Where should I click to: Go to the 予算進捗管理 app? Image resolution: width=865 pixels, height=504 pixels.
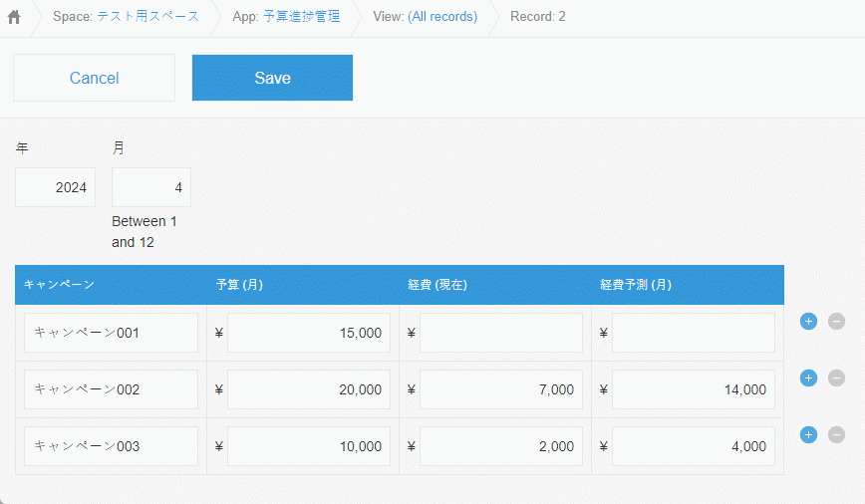[301, 17]
